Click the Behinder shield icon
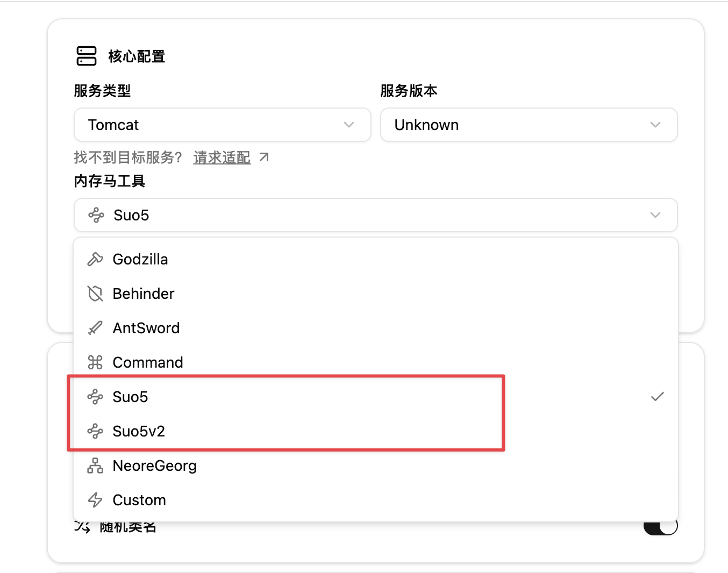The image size is (728, 573). [x=95, y=293]
